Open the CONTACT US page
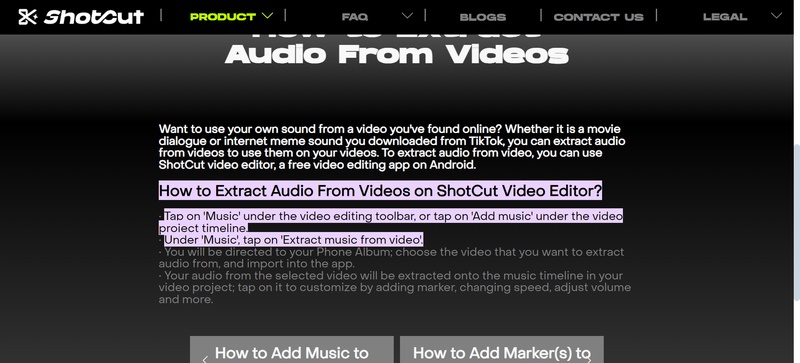The image size is (800, 363). pyautogui.click(x=598, y=17)
